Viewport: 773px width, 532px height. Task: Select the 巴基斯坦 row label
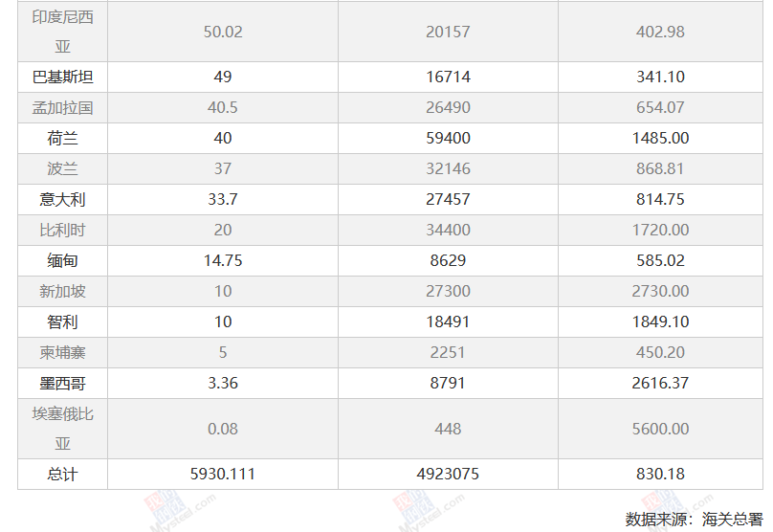62,77
